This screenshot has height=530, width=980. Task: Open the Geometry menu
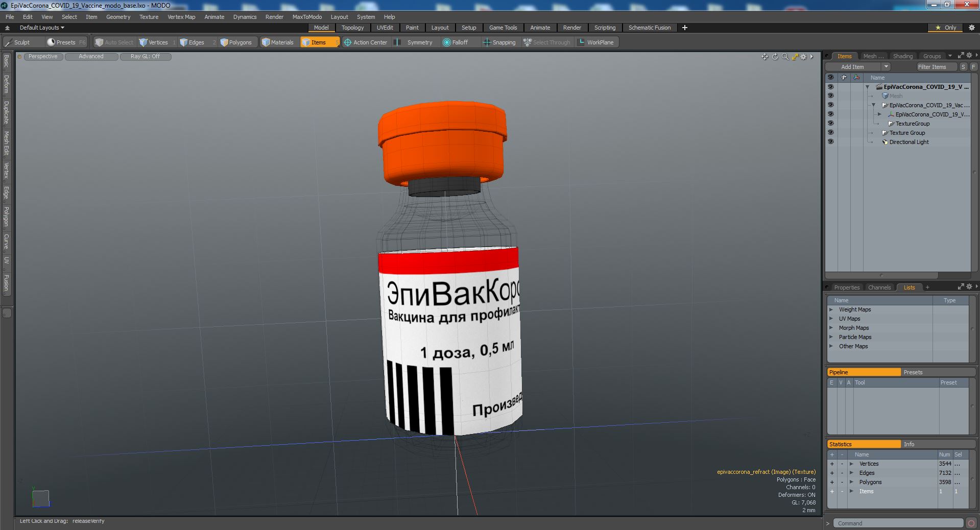(x=118, y=17)
